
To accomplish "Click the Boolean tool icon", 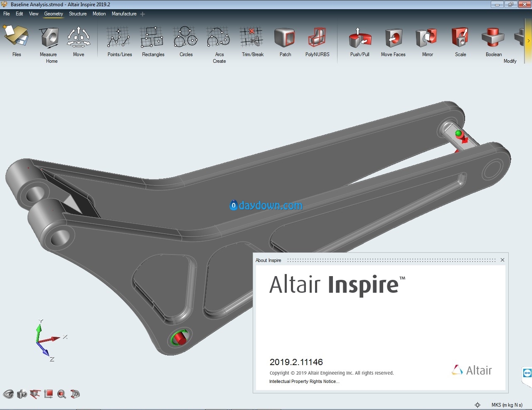I will pyautogui.click(x=493, y=38).
